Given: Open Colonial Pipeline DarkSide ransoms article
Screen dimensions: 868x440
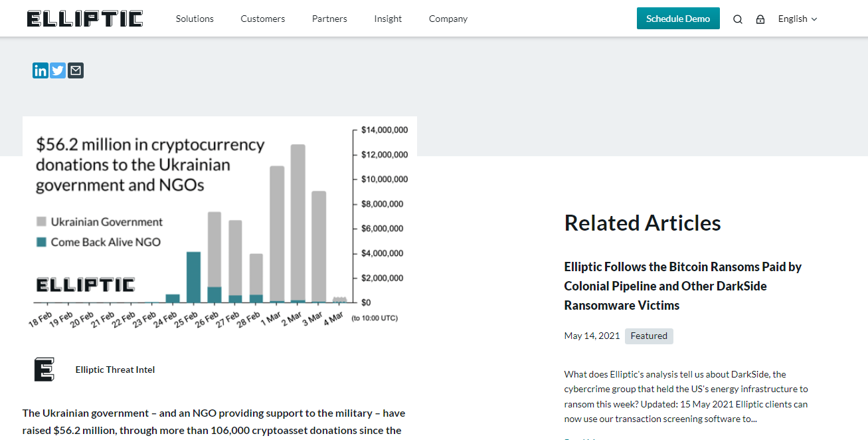Looking at the screenshot, I should pyautogui.click(x=683, y=286).
